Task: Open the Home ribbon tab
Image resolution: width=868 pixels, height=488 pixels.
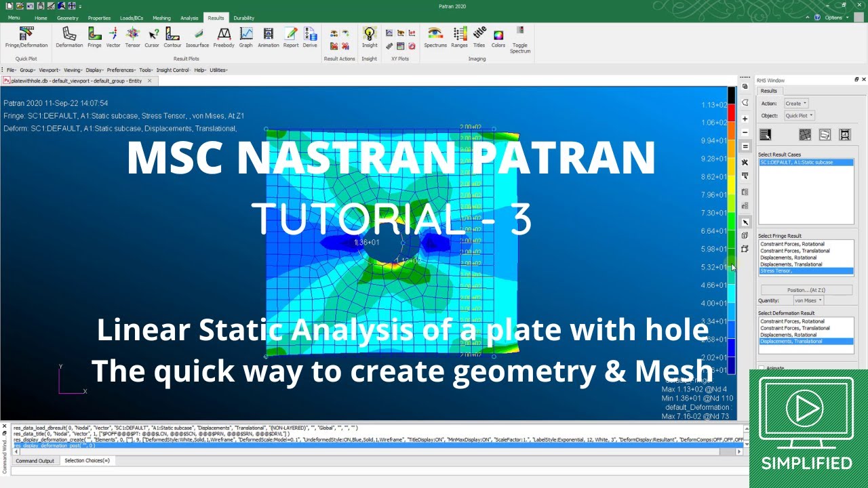Action: [41, 18]
